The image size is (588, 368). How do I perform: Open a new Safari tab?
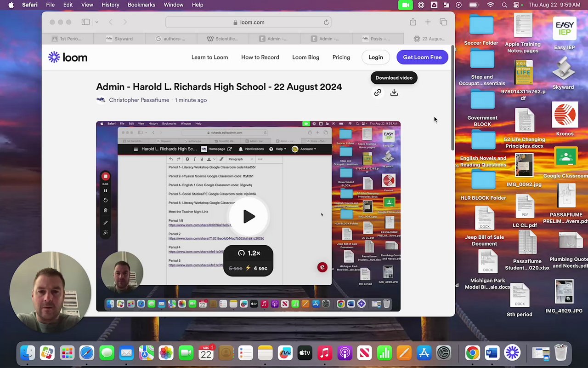point(428,22)
